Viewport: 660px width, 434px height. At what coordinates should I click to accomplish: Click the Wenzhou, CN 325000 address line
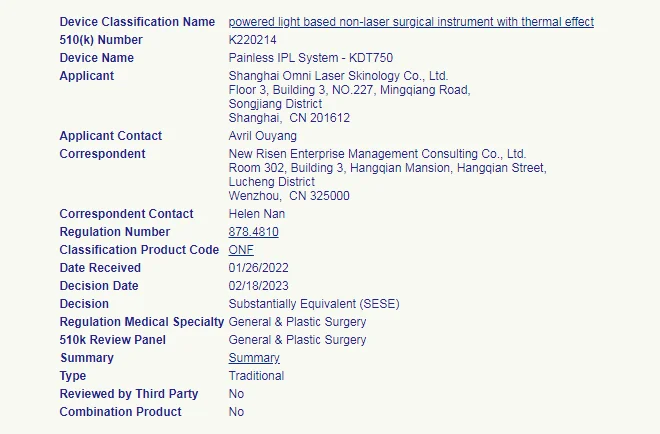tap(289, 196)
